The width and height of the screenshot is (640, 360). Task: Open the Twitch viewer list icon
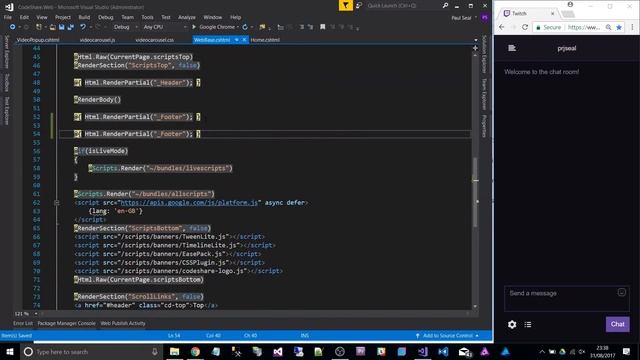(528, 324)
